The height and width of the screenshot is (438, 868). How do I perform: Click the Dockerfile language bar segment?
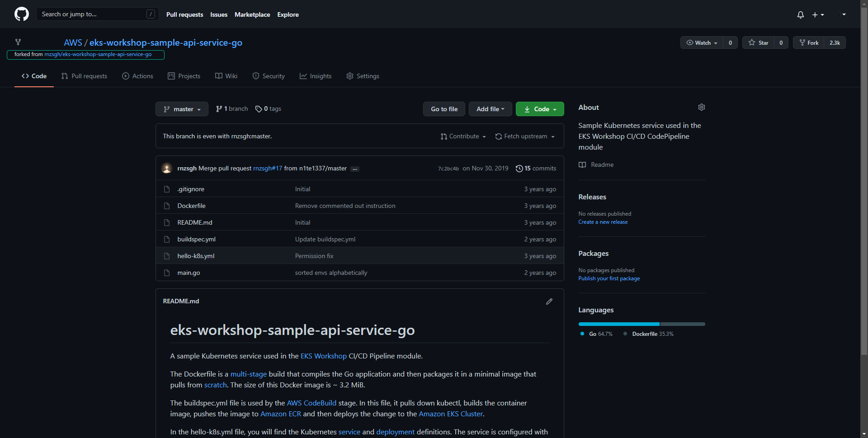683,324
